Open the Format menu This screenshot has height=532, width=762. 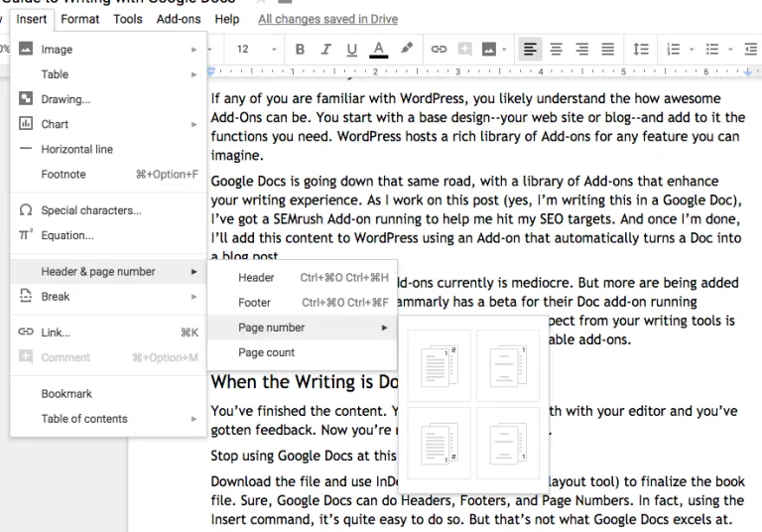79,19
